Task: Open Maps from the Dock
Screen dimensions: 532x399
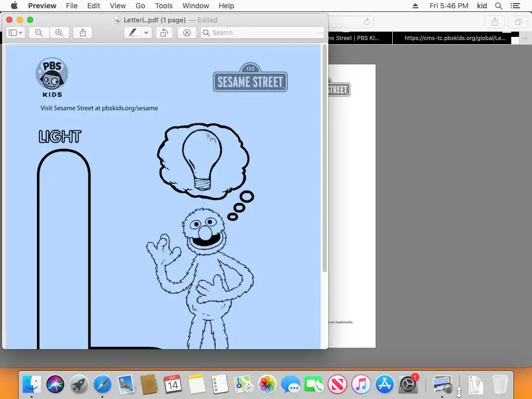Action: click(244, 384)
